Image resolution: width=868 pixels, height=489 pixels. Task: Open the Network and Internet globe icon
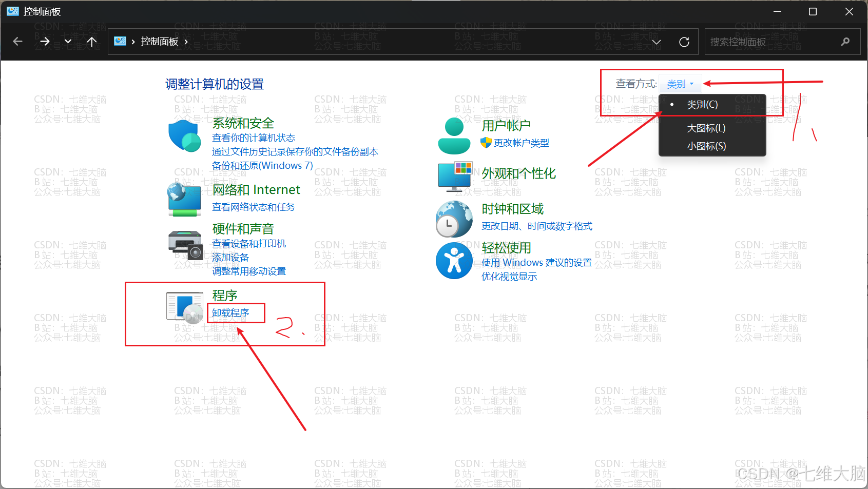pos(185,199)
